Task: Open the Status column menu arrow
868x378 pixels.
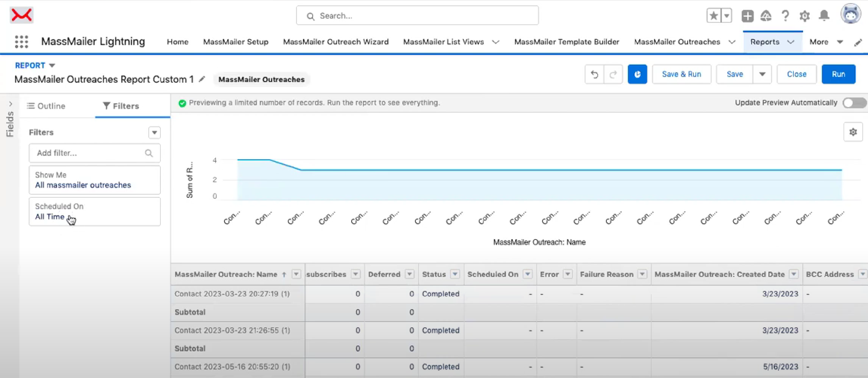Action: (x=455, y=274)
